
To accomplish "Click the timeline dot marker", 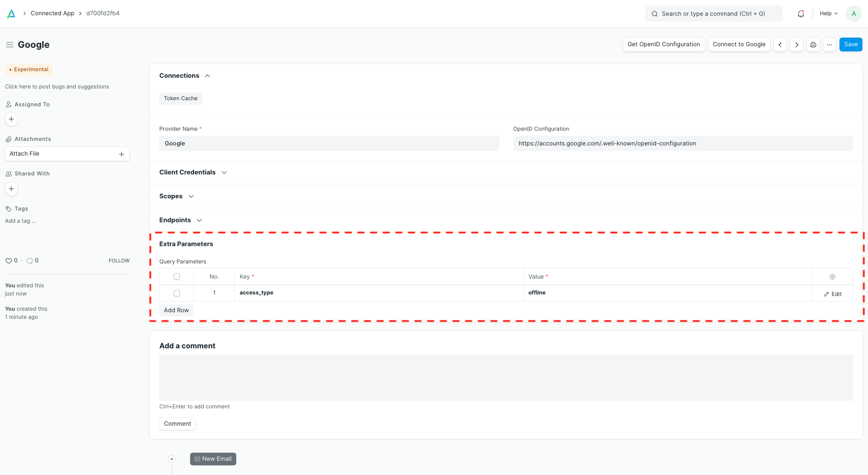I will click(x=172, y=459).
